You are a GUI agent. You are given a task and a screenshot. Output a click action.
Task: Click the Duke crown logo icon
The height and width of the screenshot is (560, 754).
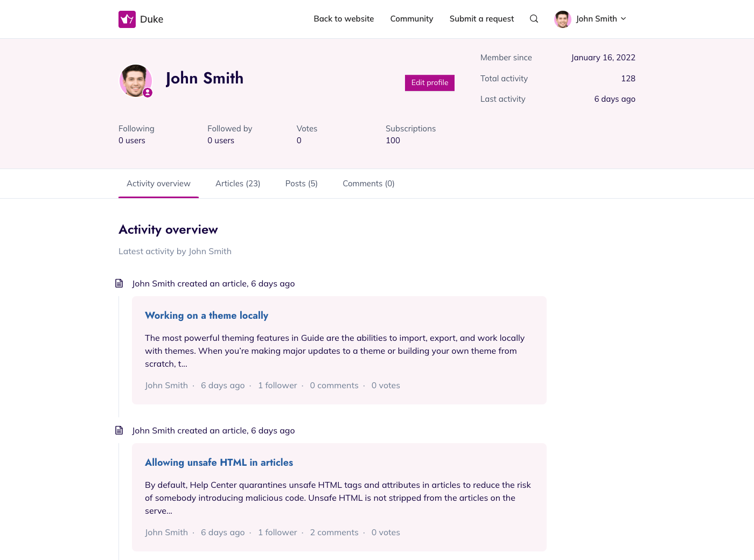[x=127, y=19]
